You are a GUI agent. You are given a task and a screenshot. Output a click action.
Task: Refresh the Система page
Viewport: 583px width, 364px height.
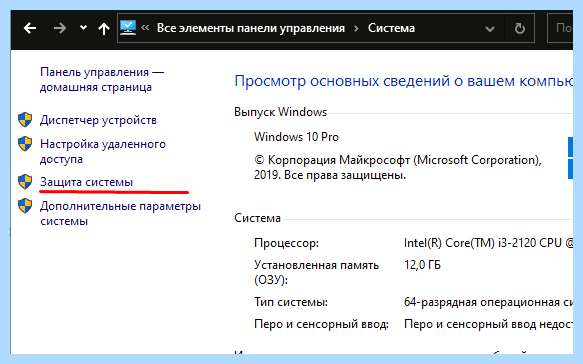520,28
